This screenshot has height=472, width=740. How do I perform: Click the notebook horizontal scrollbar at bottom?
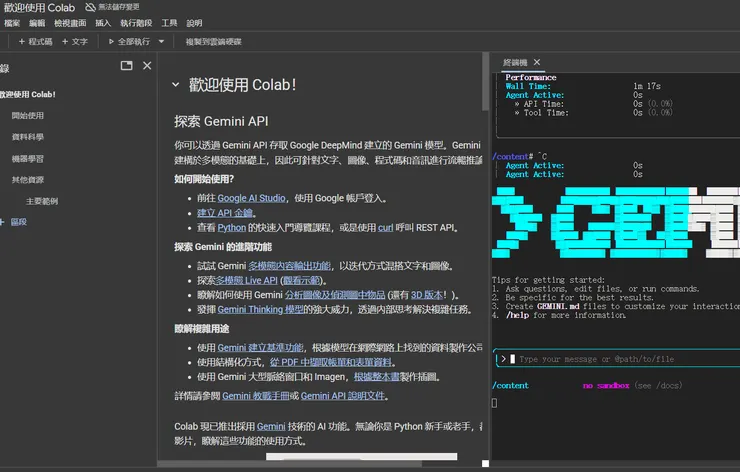click(290, 464)
